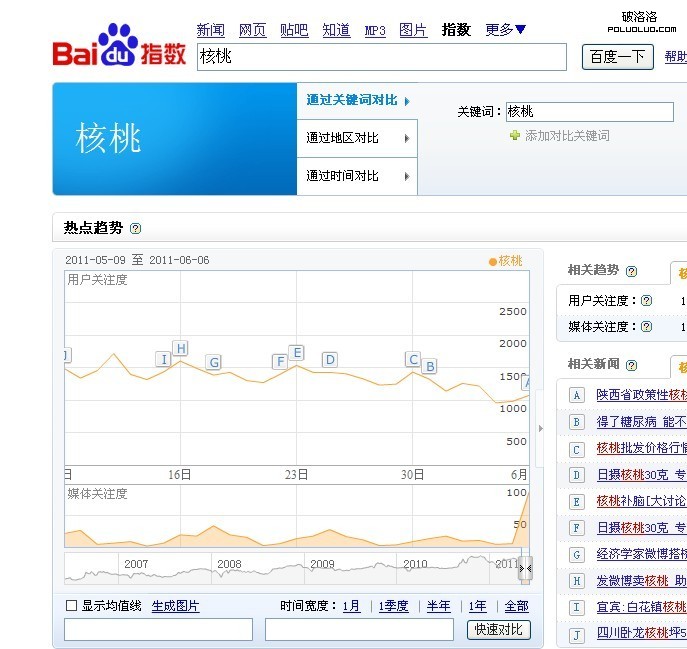Click help icon next to 媒体关注度
The image size is (687, 649).
click(x=646, y=327)
